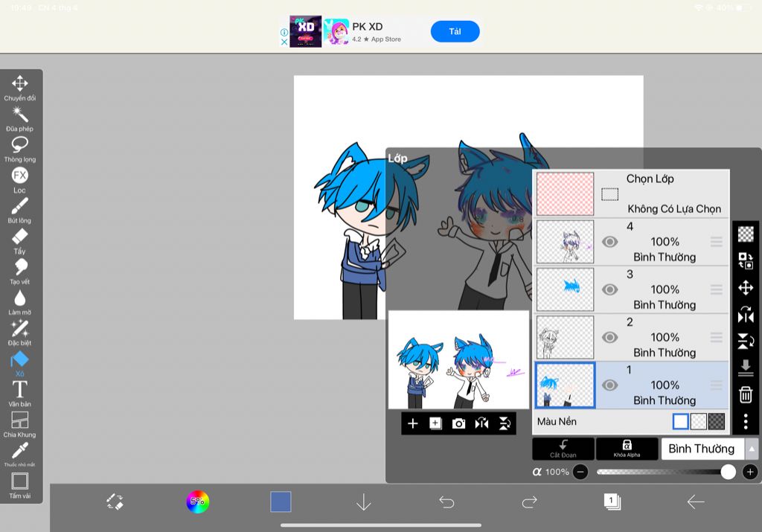Tap the brush-eraser switch icon in bottom bar
The height and width of the screenshot is (532, 762).
pos(115,501)
